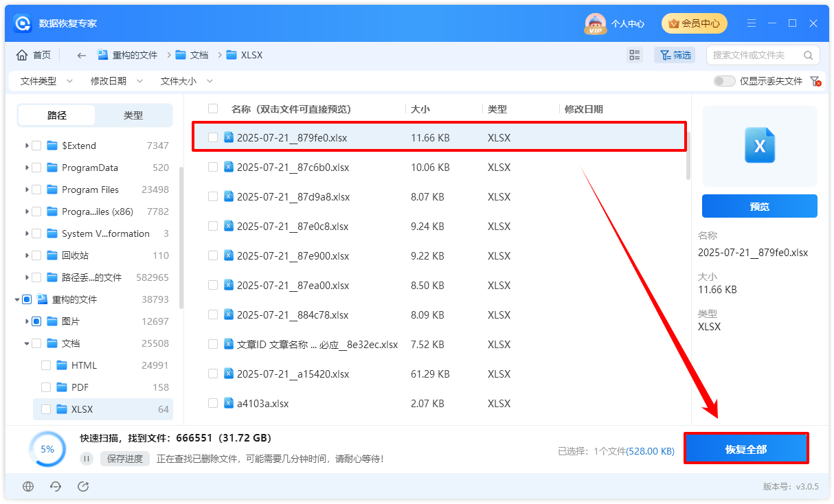Open the 会员中心 membership button
The height and width of the screenshot is (504, 834).
(694, 23)
